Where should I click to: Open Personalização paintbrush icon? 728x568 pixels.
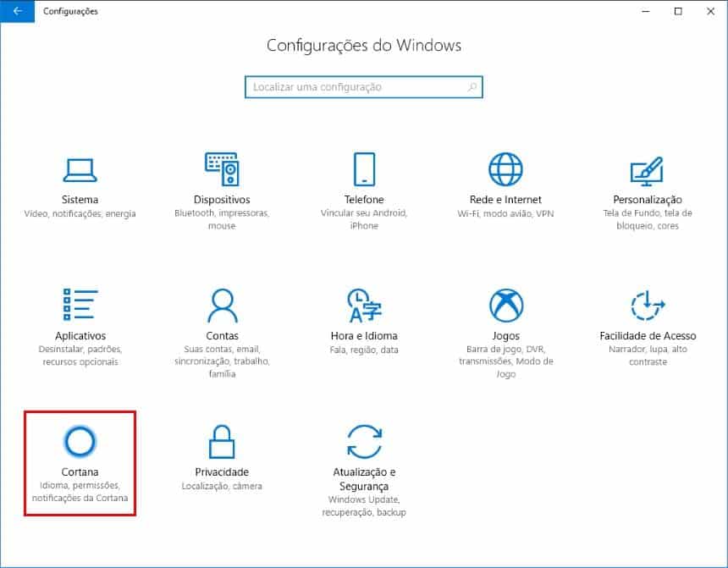[648, 171]
